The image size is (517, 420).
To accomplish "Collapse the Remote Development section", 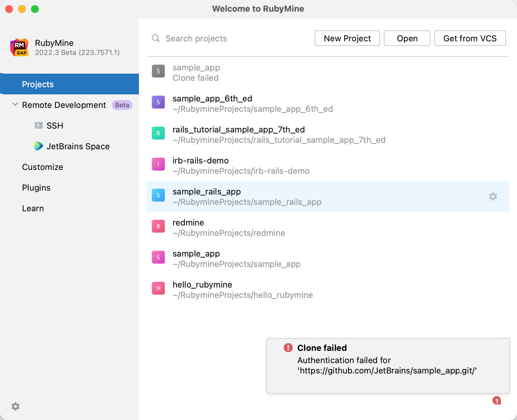I will click(15, 104).
